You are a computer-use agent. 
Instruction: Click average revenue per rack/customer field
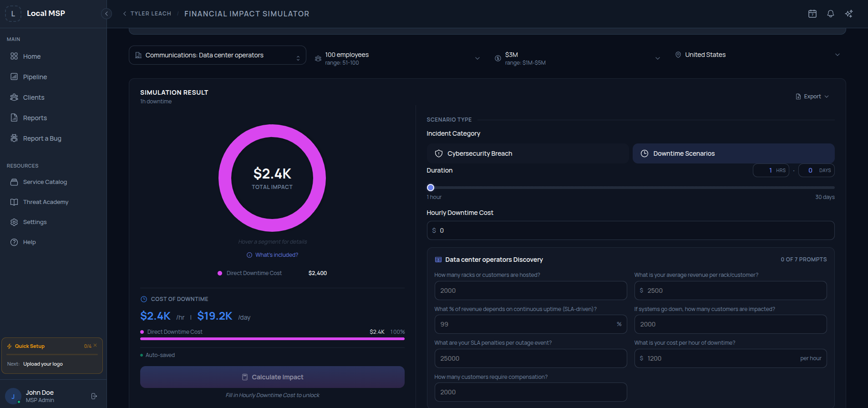731,291
